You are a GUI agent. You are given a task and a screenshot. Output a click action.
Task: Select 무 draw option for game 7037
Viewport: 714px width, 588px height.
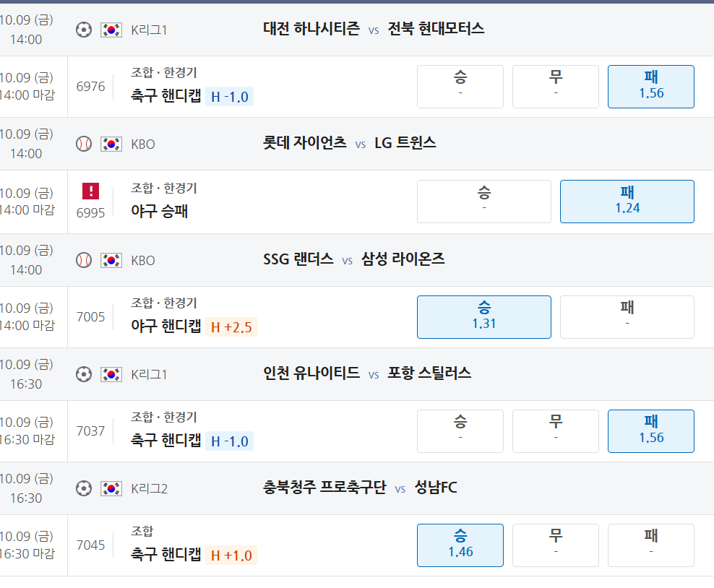(556, 431)
